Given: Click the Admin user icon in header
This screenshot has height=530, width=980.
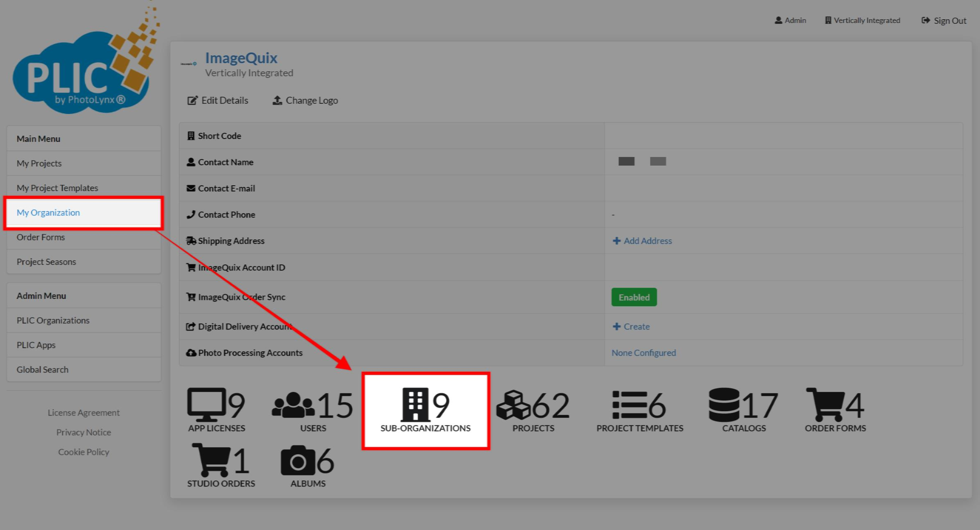Looking at the screenshot, I should 778,20.
